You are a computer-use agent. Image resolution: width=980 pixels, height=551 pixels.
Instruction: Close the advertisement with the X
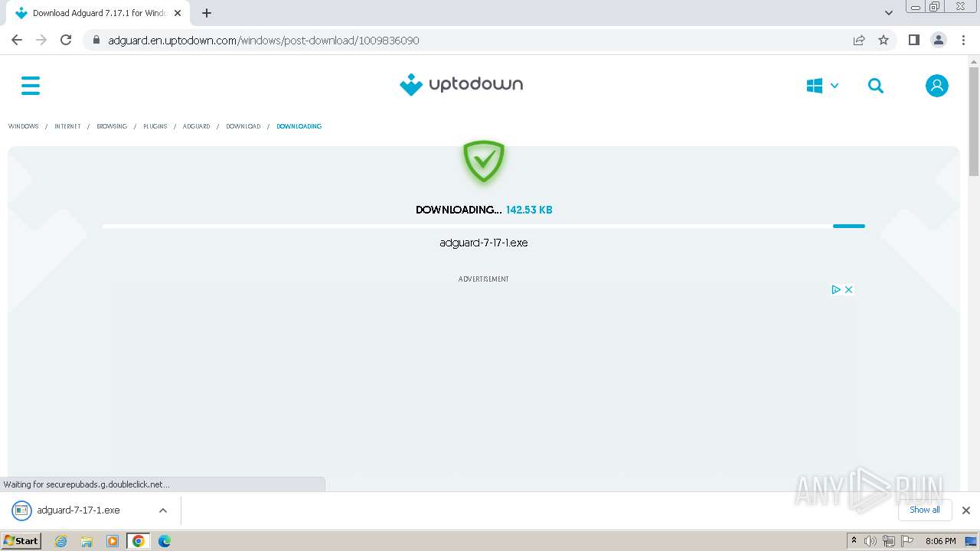click(848, 289)
